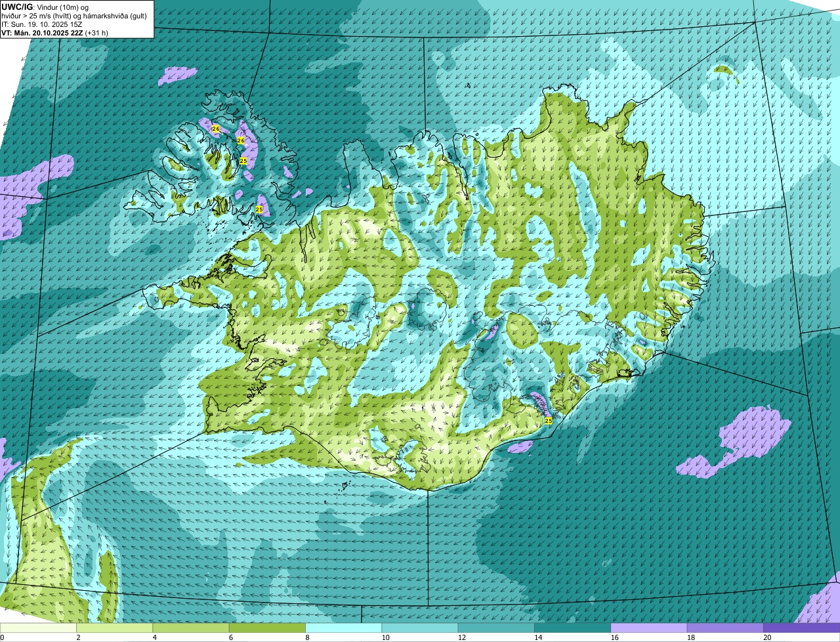Click the 4–6 m/s green scale swatch
This screenshot has height=642, width=840.
tap(192, 628)
